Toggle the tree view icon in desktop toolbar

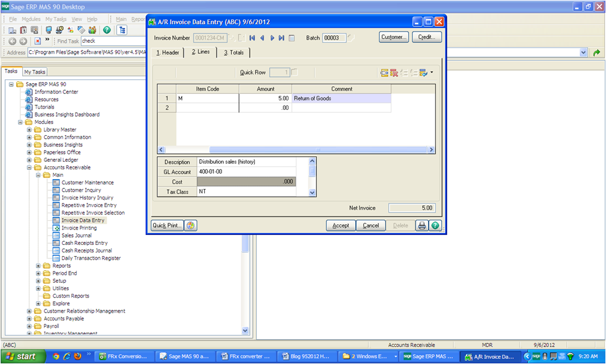coord(122,30)
